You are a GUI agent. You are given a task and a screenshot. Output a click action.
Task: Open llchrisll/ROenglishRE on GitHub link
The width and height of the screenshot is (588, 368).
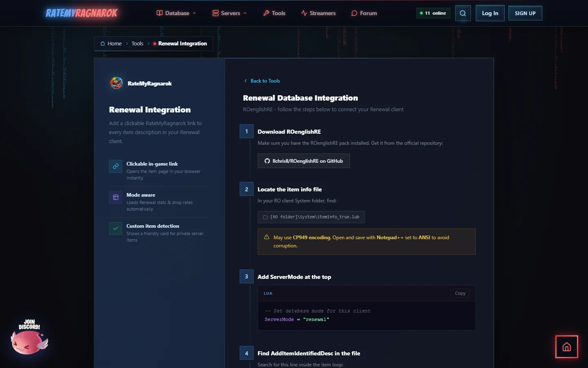(304, 161)
